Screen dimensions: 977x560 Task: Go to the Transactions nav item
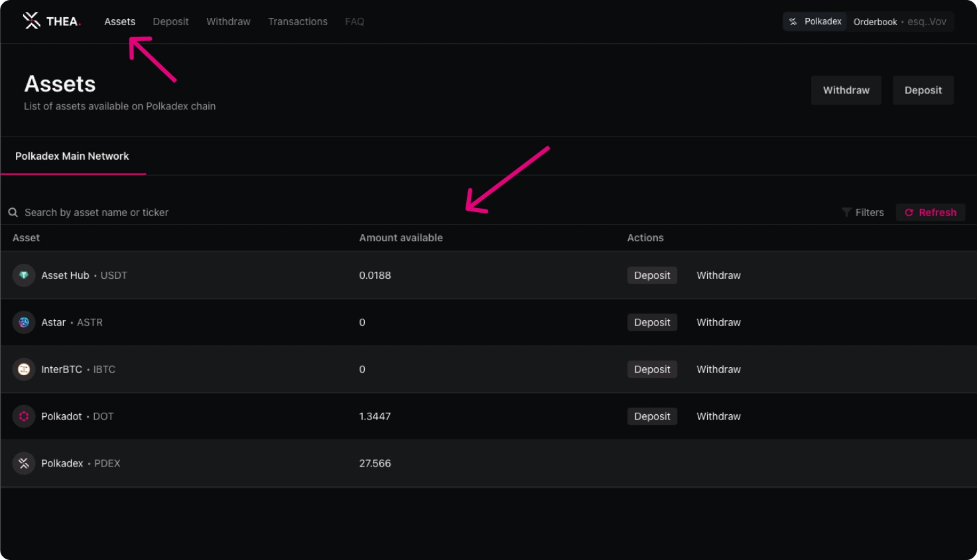coord(297,22)
